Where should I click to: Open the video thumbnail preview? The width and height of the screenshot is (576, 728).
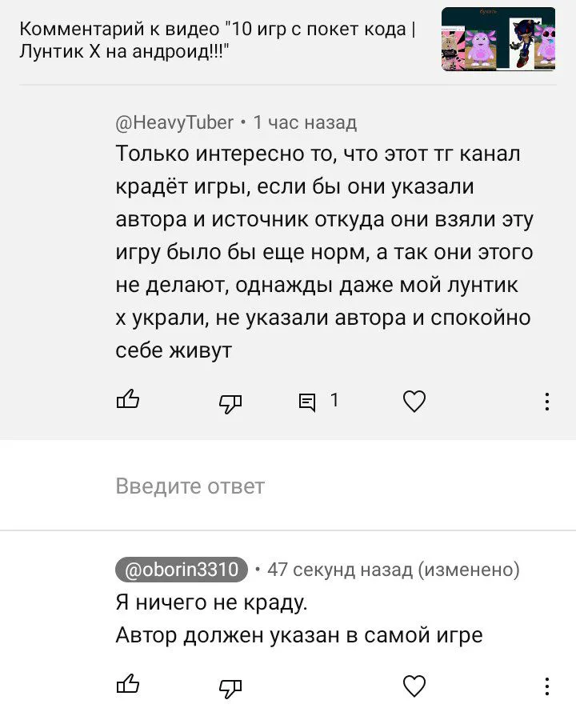point(498,40)
